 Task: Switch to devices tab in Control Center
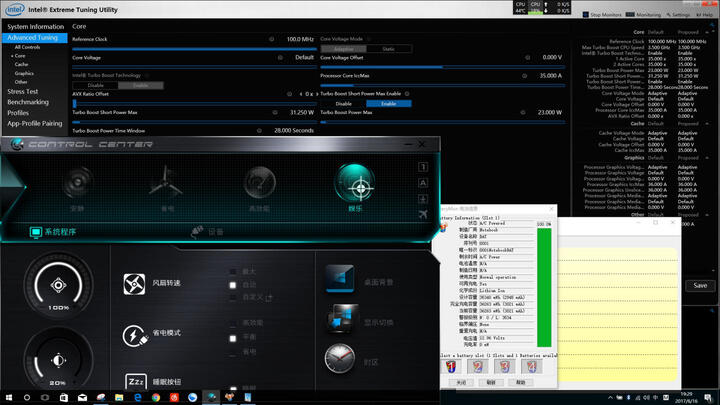[x=207, y=232]
